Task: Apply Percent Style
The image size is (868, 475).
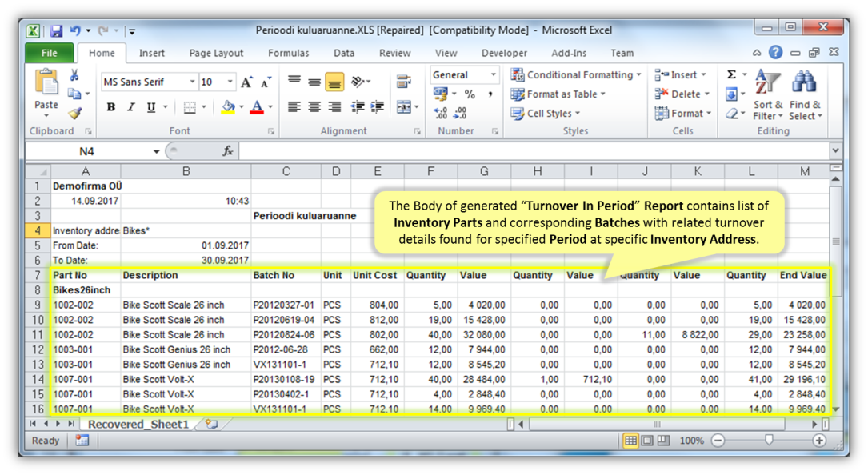Action: click(470, 94)
